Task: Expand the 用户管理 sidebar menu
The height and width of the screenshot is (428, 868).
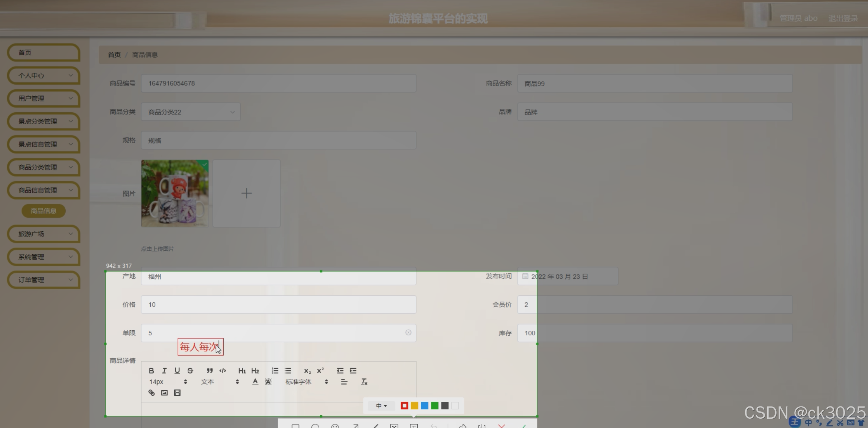Action: pyautogui.click(x=43, y=98)
